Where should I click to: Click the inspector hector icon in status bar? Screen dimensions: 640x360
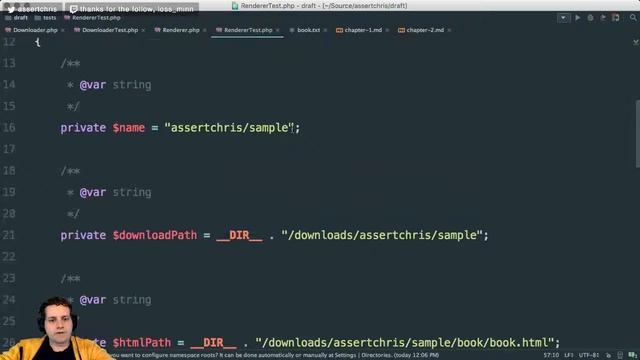tap(620, 356)
